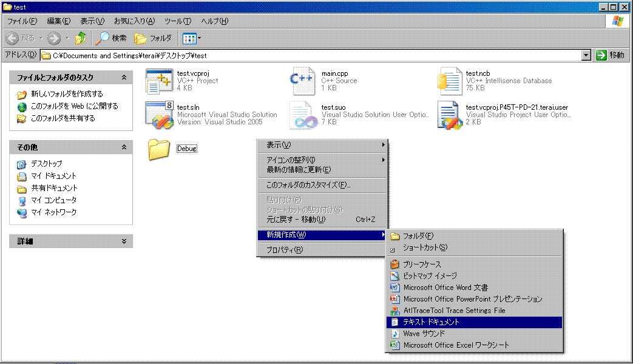Select the test.ncb Intellisense database icon
Image resolution: width=633 pixels, height=364 pixels.
[449, 81]
